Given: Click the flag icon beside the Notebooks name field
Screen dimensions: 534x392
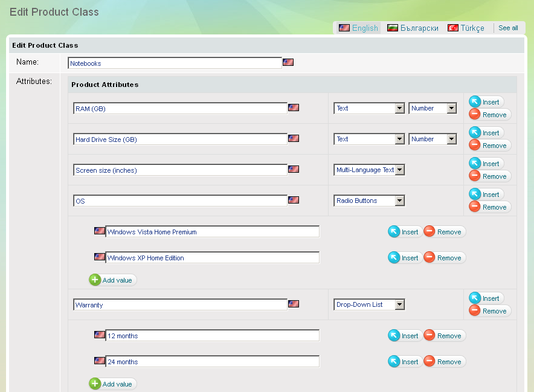Looking at the screenshot, I should pyautogui.click(x=288, y=62).
